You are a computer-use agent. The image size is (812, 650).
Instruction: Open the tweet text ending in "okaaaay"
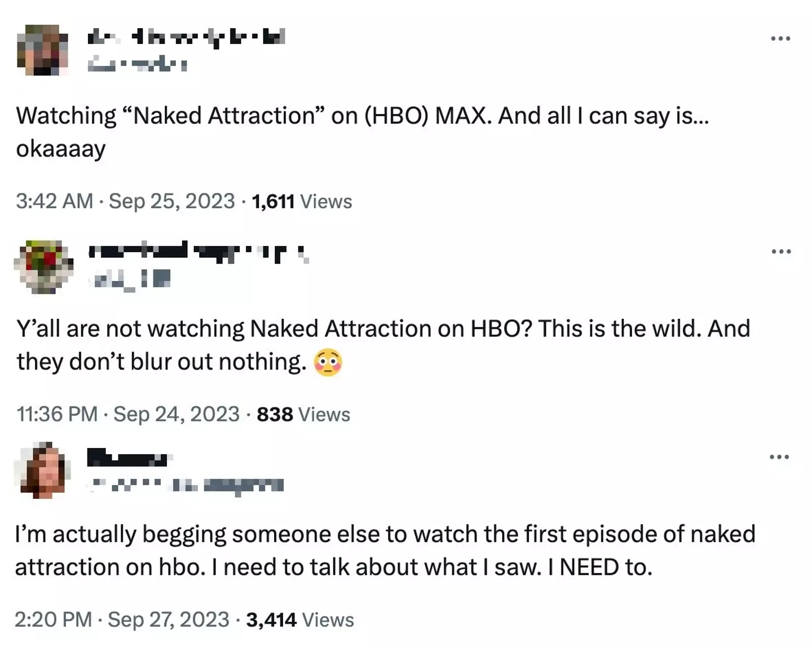[x=362, y=132]
